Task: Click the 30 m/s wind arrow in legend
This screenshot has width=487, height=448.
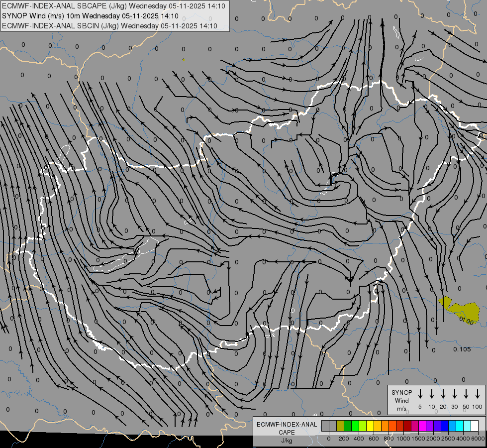Action: click(454, 394)
